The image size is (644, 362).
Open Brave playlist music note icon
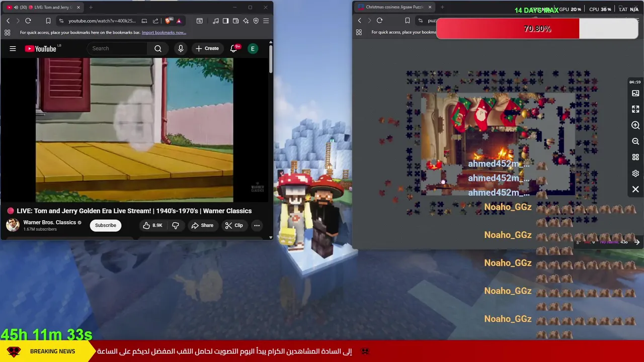tap(216, 21)
